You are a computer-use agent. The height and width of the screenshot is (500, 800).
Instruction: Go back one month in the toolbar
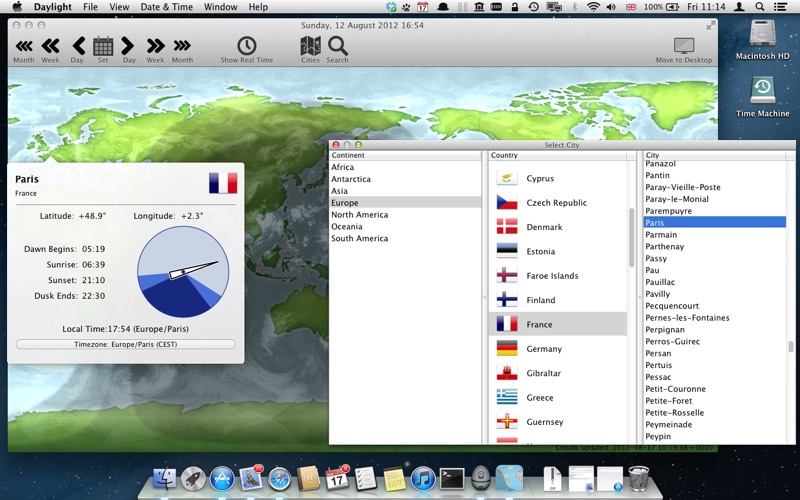[24, 46]
